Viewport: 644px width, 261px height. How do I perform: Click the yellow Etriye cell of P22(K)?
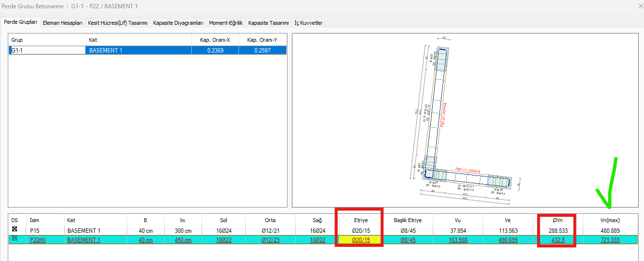(360, 240)
